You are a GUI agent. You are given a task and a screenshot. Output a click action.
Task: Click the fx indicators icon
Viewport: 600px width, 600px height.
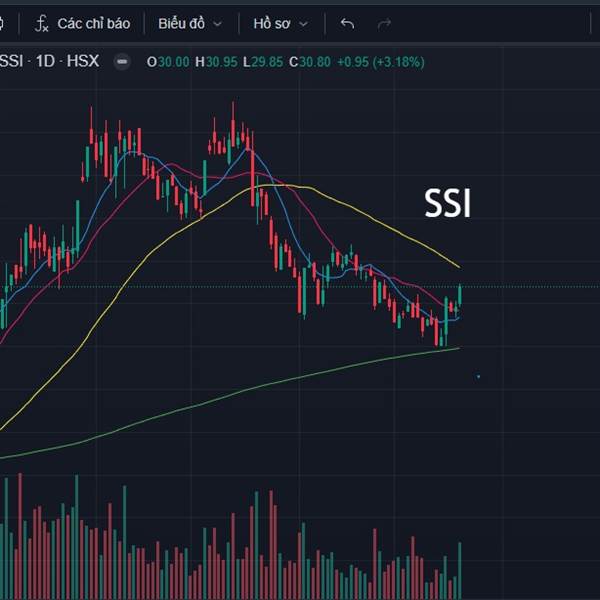41,23
